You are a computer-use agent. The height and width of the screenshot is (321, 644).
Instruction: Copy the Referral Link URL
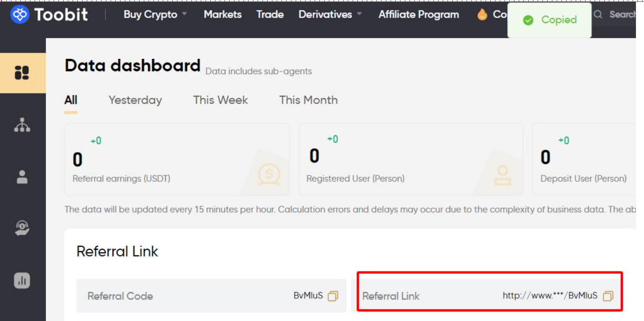pyautogui.click(x=608, y=296)
